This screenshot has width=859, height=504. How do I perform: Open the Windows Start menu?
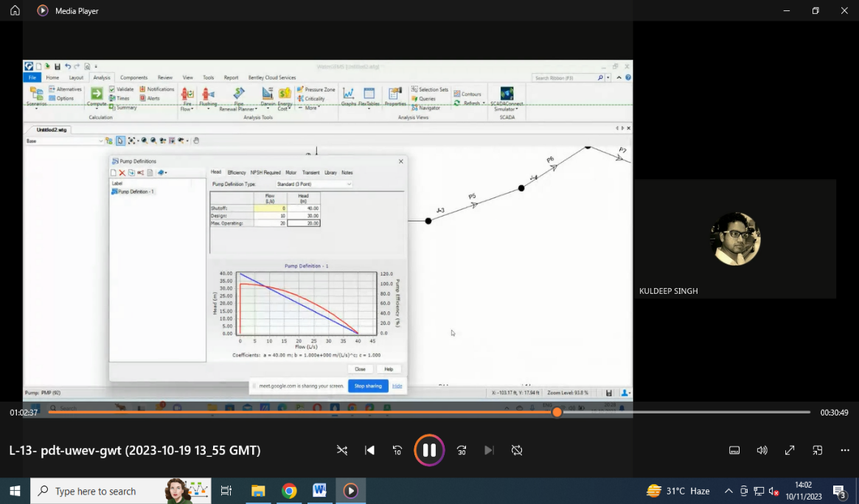pos(15,491)
